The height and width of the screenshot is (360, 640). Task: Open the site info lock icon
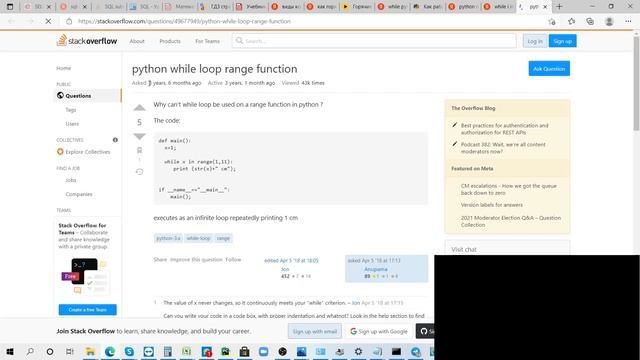[69, 21]
